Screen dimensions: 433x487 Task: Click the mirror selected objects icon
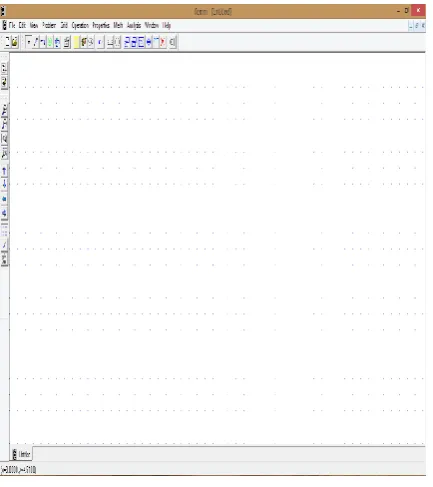click(x=149, y=42)
